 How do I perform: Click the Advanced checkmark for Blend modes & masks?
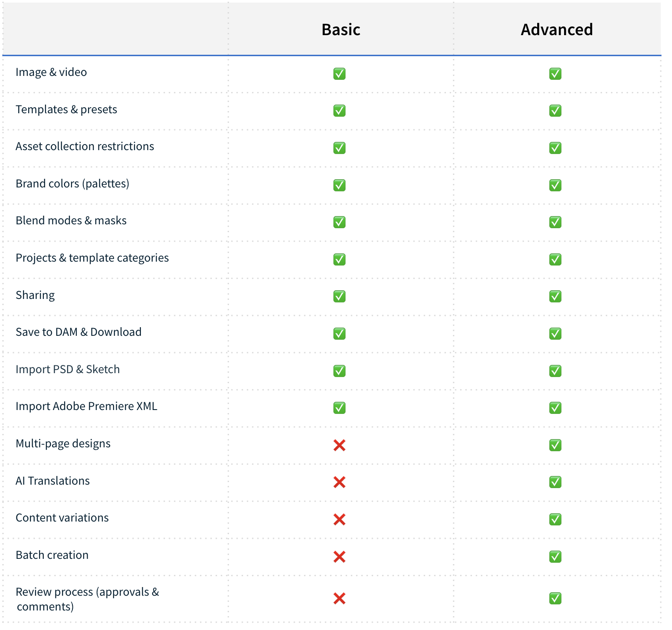[555, 222]
